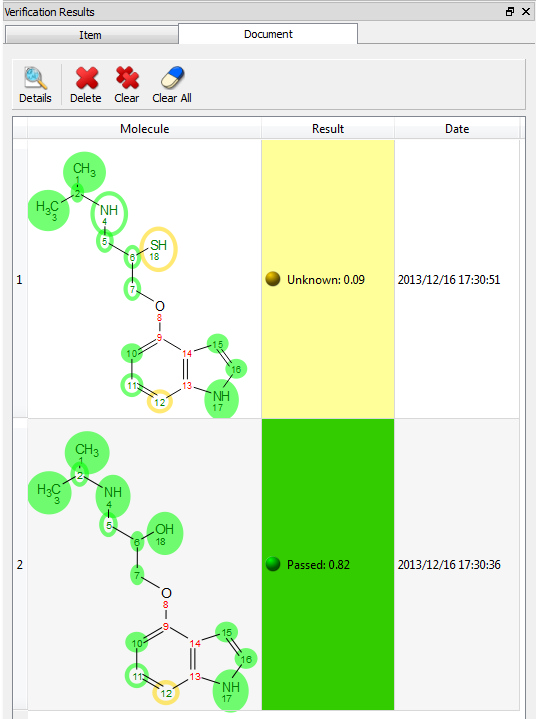The image size is (536, 719).
Task: Click the Clear double-X icon
Action: click(127, 78)
